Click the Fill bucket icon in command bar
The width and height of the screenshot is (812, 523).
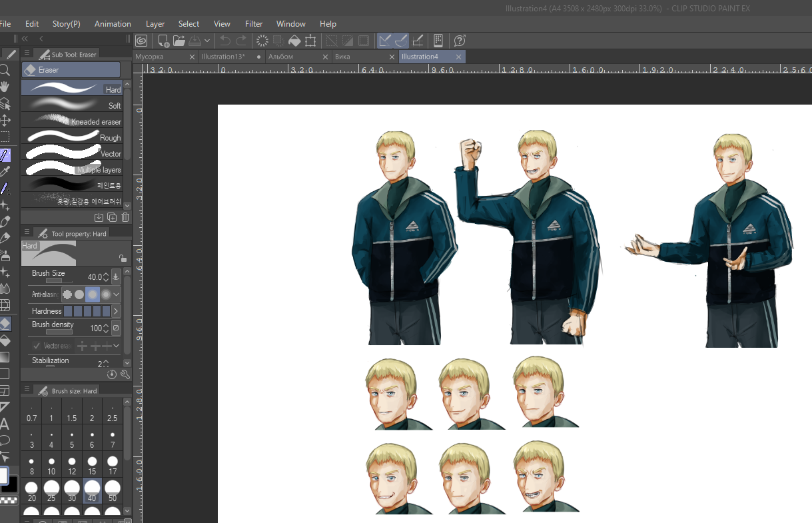(294, 41)
